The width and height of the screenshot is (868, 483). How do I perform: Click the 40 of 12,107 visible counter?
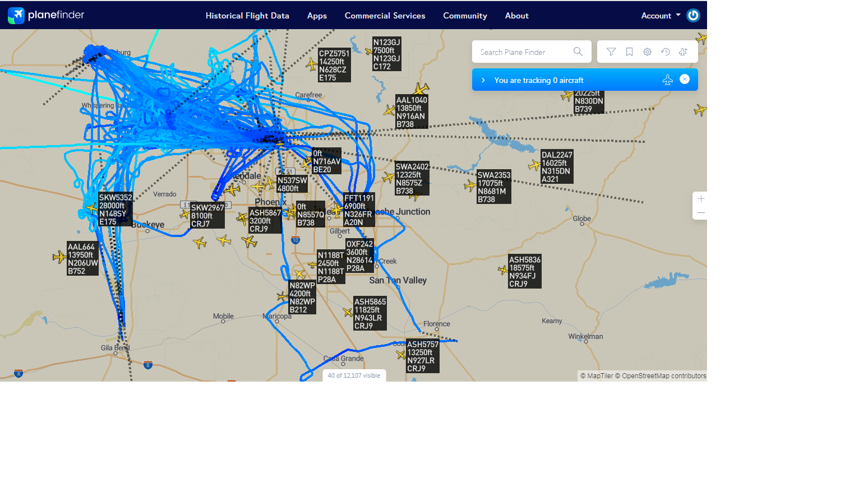(x=354, y=375)
